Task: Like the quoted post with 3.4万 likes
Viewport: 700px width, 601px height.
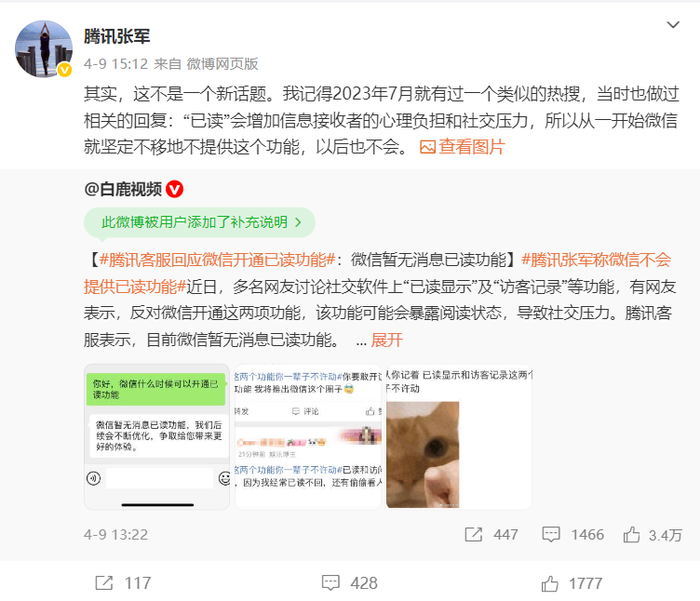Action: click(x=631, y=534)
